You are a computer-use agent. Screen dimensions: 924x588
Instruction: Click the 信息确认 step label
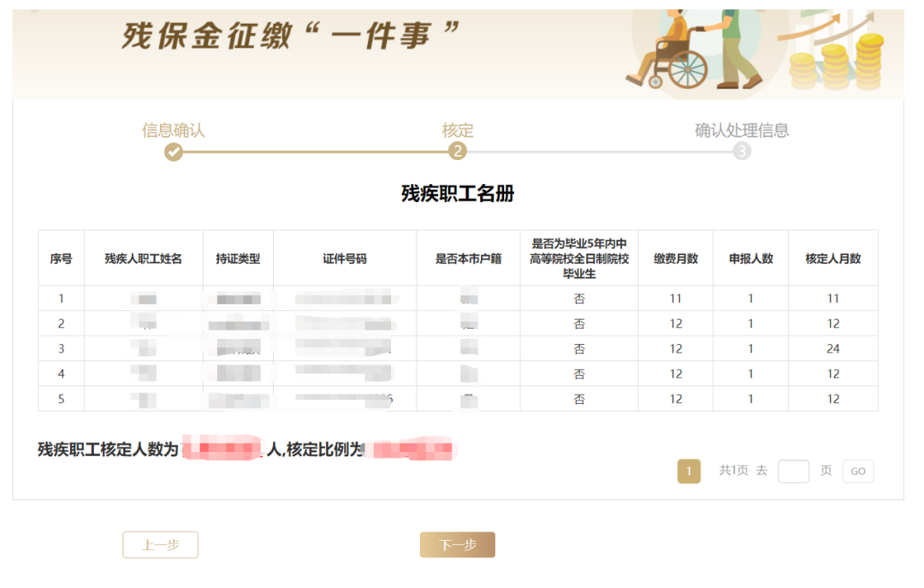[174, 130]
